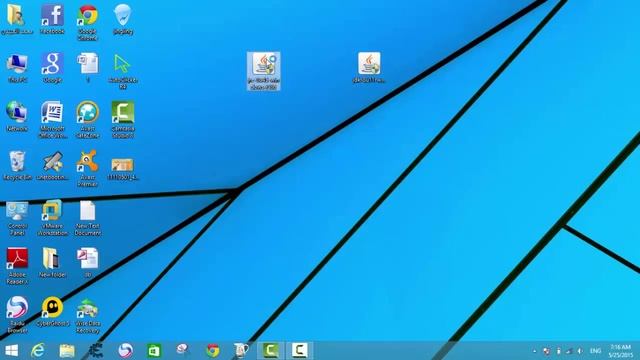Select the UNetbootin desktop icon

(52, 165)
